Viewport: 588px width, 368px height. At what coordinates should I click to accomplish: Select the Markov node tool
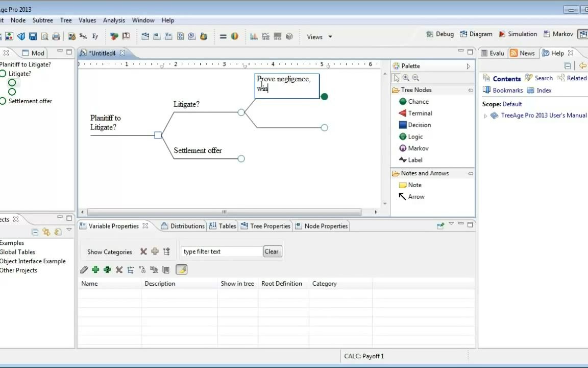[x=416, y=148]
